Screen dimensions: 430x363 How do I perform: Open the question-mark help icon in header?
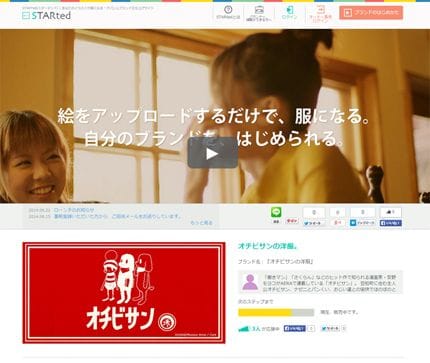click(x=228, y=9)
